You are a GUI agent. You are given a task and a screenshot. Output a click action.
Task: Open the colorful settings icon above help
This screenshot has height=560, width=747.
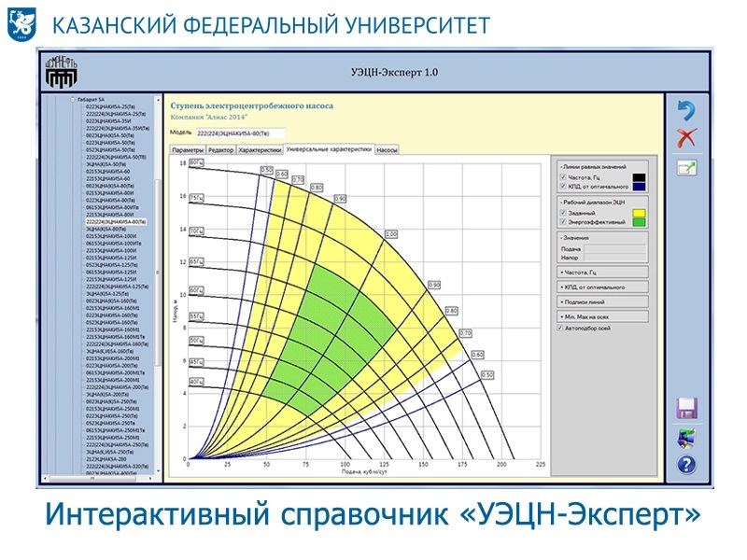pyautogui.click(x=686, y=438)
